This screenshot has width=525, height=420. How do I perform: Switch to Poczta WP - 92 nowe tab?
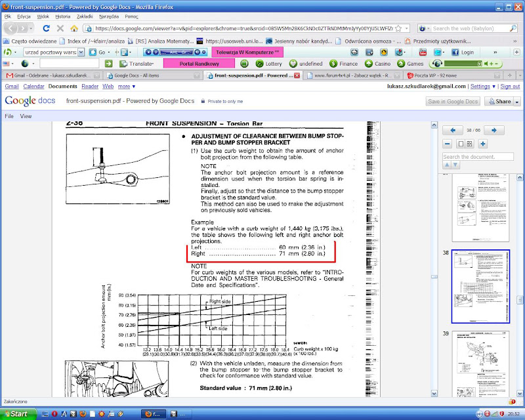(453, 75)
